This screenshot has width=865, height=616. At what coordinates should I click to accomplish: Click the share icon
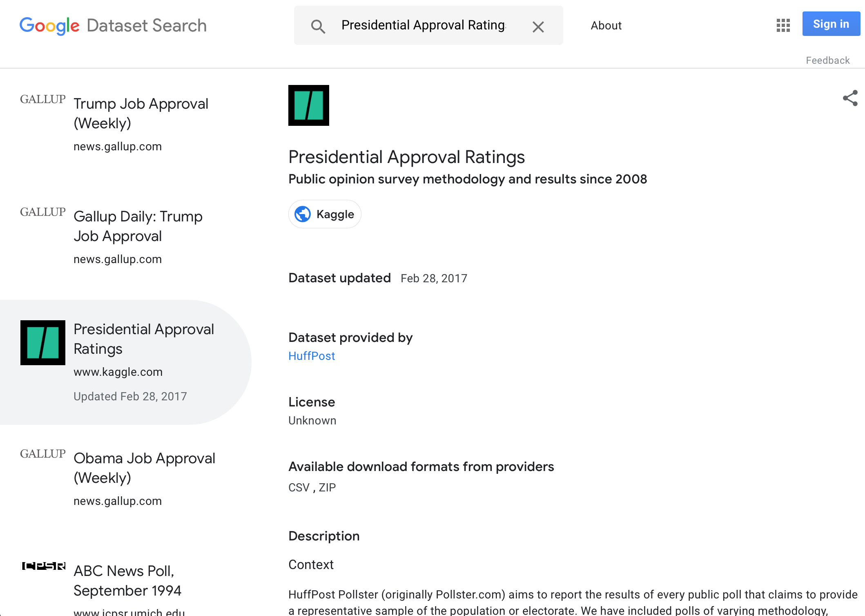(x=850, y=98)
